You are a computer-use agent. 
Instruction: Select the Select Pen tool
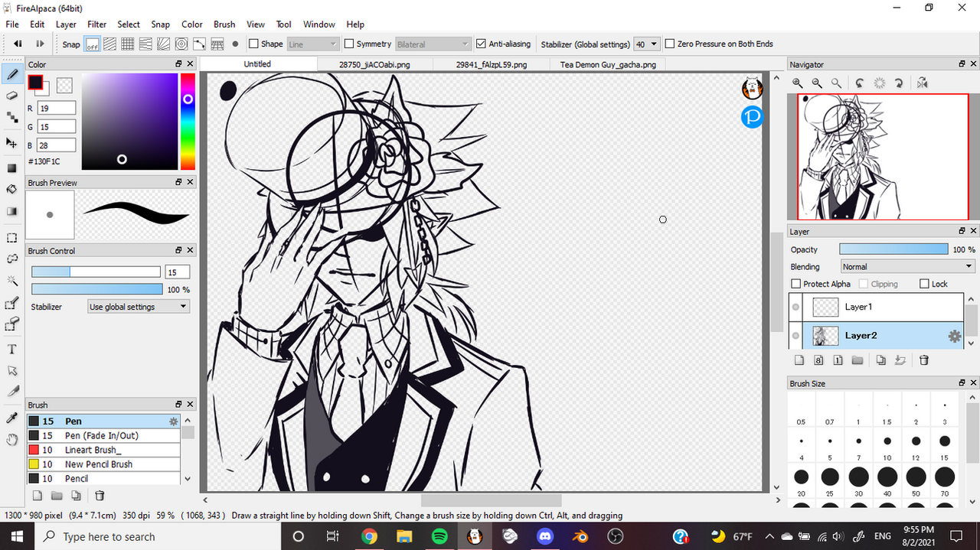(x=12, y=304)
